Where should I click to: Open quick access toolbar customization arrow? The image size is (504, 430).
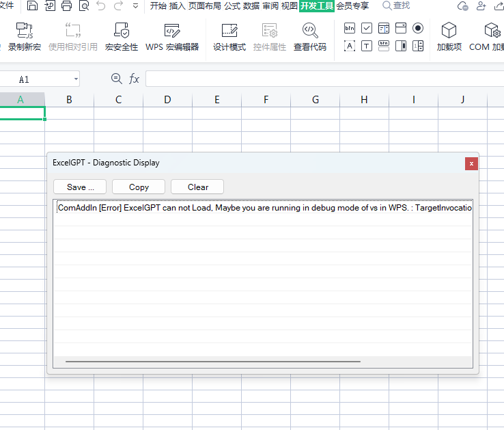pos(135,6)
